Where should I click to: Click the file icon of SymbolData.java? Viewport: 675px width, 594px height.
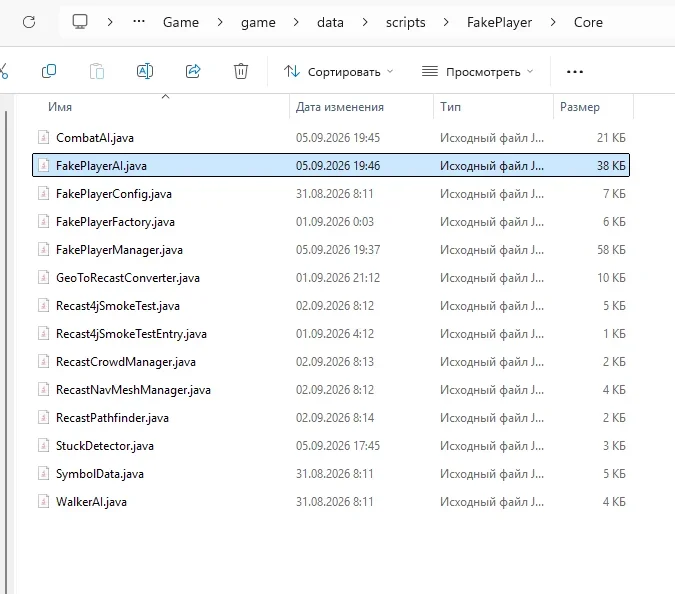point(43,473)
